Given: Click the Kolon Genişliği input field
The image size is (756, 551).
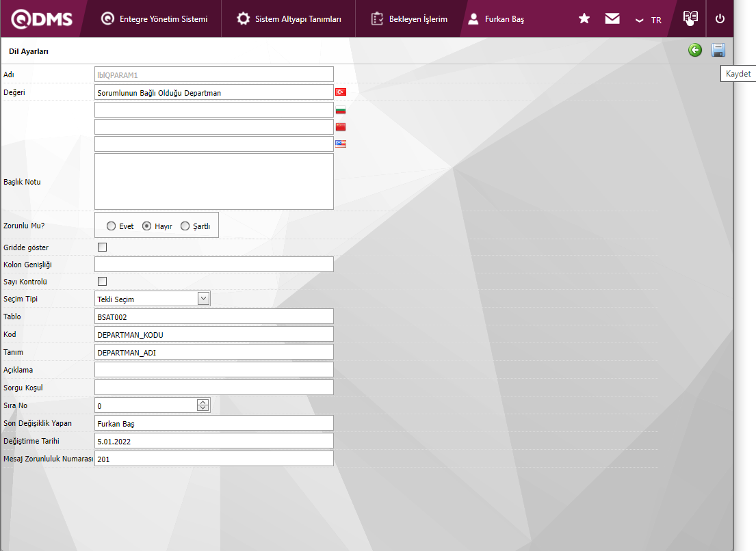Looking at the screenshot, I should [x=214, y=265].
